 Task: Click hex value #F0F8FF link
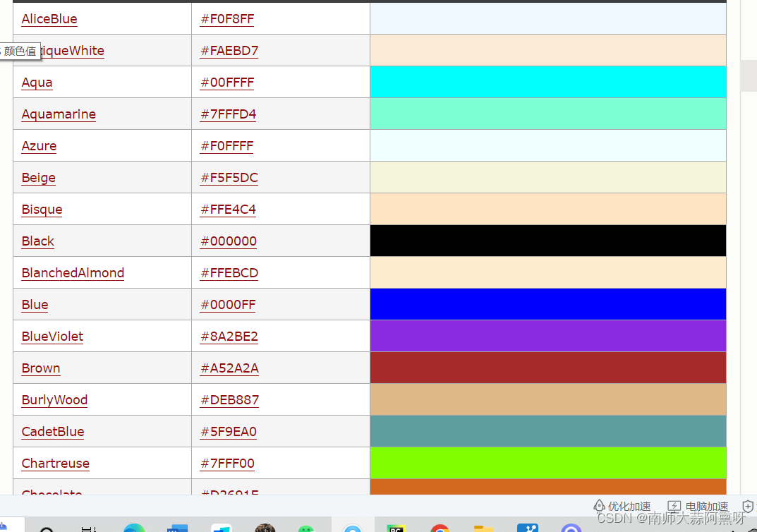pos(227,19)
